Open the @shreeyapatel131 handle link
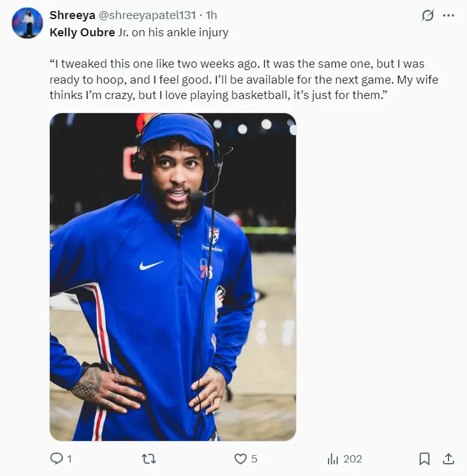The height and width of the screenshot is (476, 467). (x=147, y=15)
